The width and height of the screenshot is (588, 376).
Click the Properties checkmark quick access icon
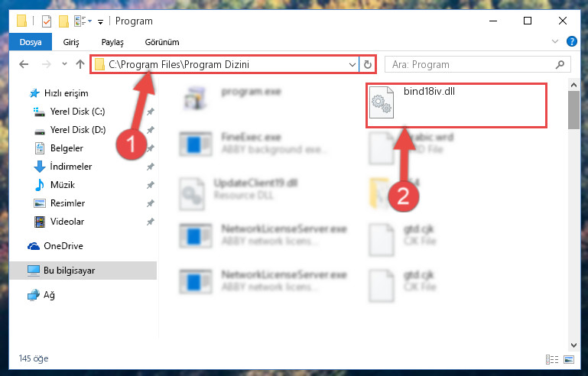coord(47,21)
